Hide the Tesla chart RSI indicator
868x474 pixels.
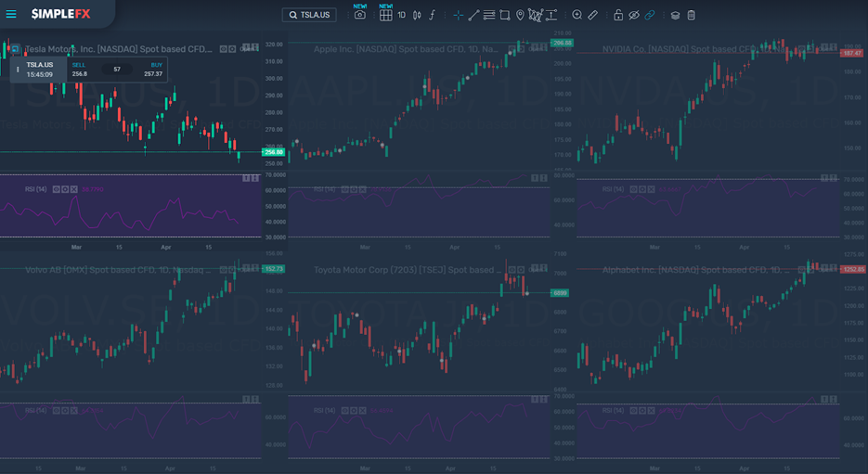56,189
